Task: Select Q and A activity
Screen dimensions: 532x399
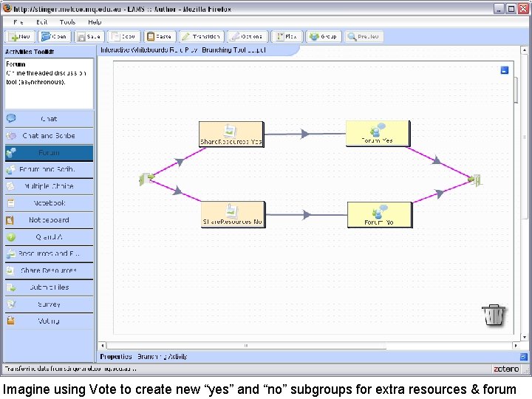Action: (49, 237)
